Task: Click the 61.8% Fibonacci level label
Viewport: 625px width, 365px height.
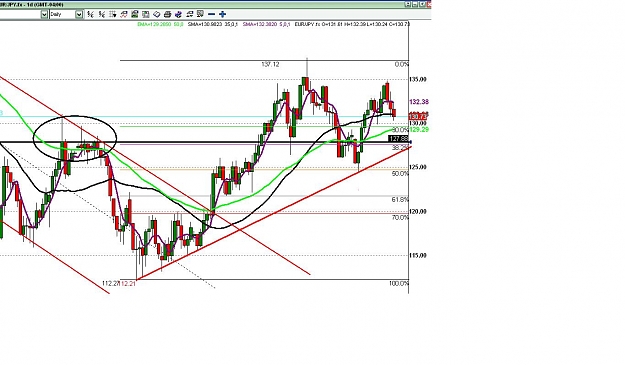Action: pos(400,200)
